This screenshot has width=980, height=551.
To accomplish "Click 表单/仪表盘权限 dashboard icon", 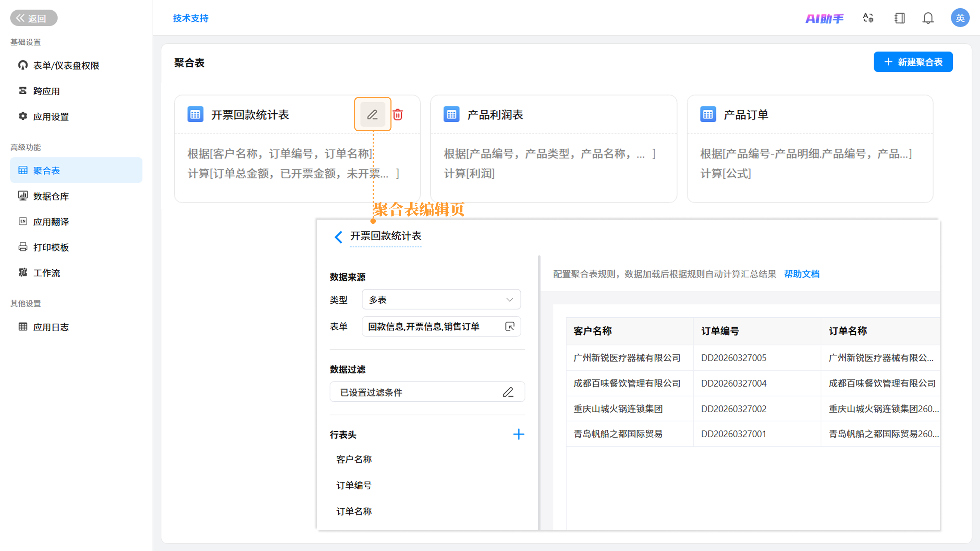I will tap(23, 65).
